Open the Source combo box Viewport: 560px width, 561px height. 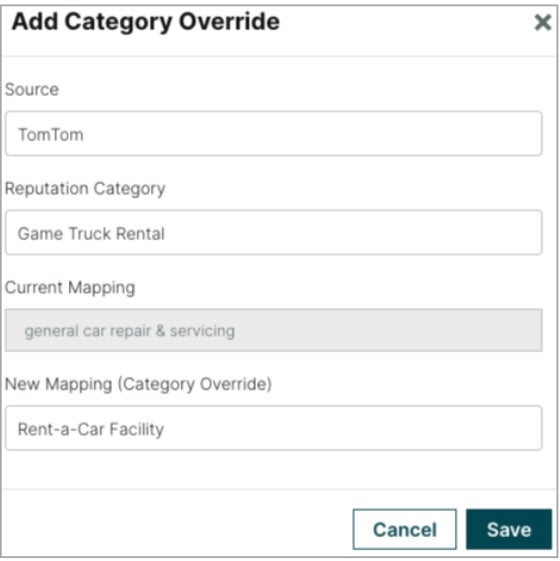273,133
